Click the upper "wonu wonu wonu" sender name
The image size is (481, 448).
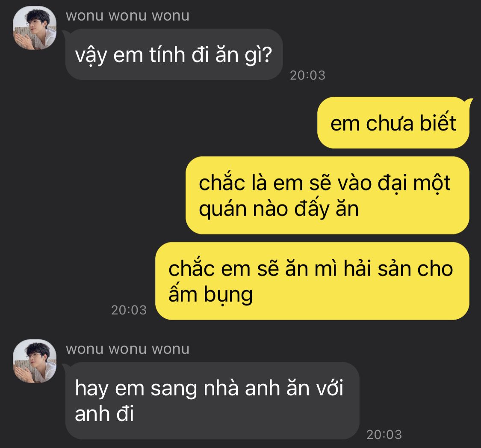127,16
